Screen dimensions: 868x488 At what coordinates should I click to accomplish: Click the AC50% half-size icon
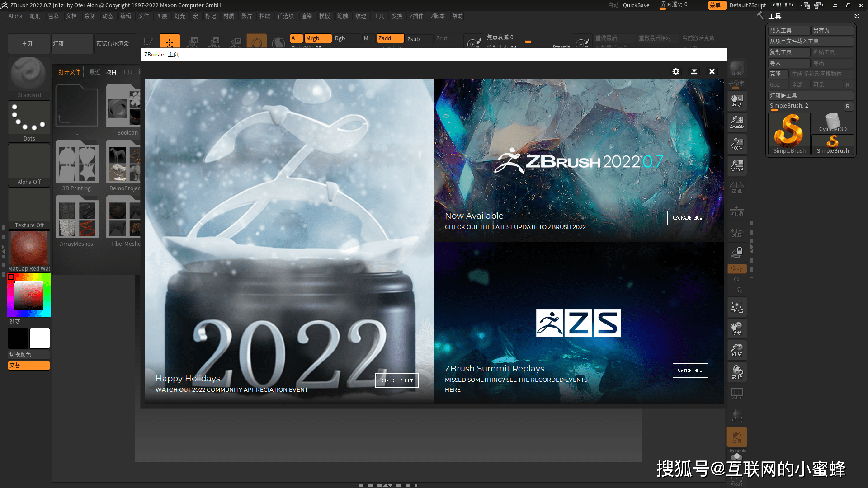pyautogui.click(x=737, y=165)
